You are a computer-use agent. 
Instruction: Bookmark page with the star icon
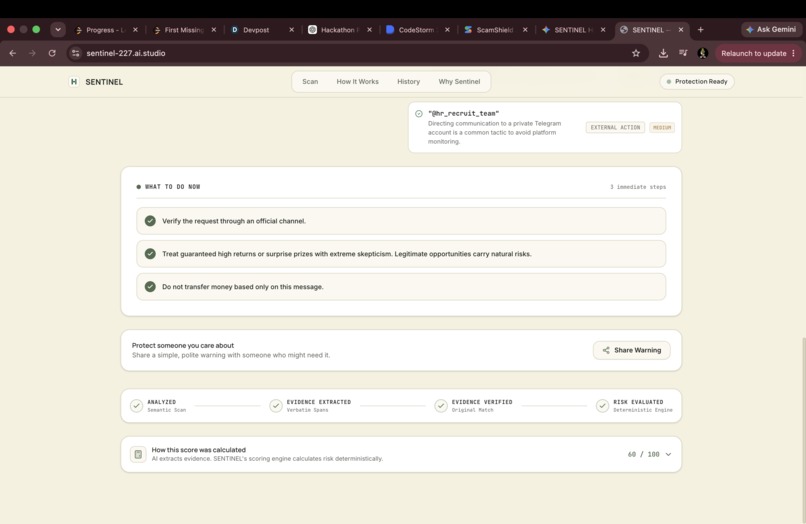coord(636,53)
